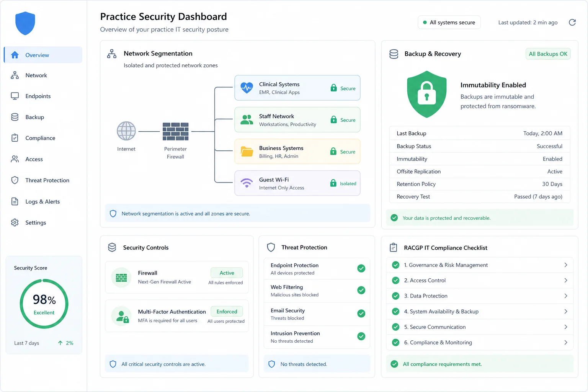Click the RACGP checklist clipboard icon
The width and height of the screenshot is (588, 392).
pyautogui.click(x=394, y=248)
